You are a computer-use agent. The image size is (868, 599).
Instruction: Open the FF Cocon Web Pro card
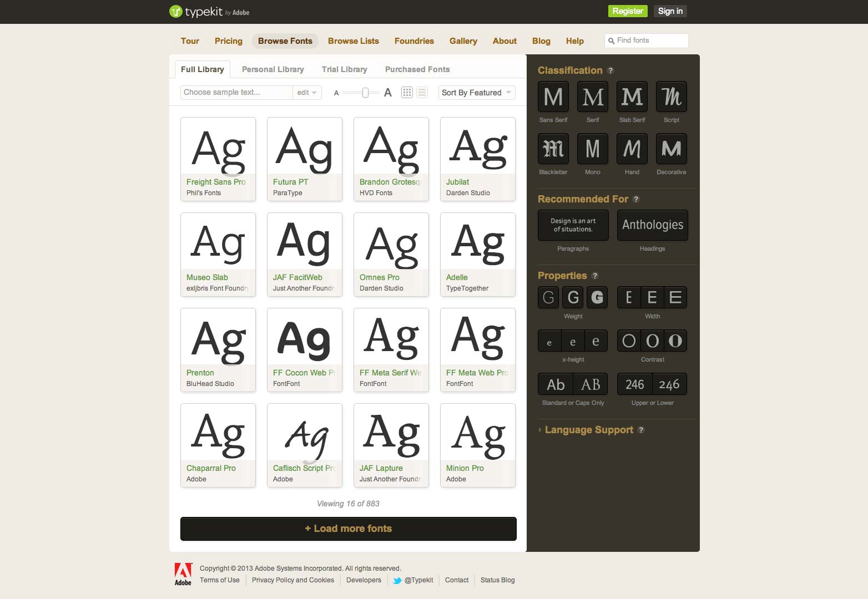[x=305, y=350]
